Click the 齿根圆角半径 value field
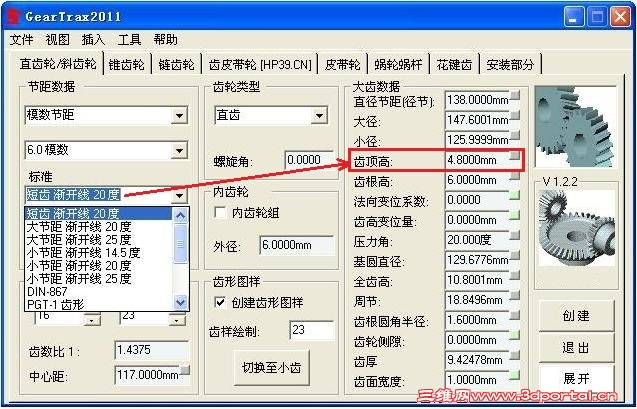The width and height of the screenshot is (637, 409). (x=477, y=320)
